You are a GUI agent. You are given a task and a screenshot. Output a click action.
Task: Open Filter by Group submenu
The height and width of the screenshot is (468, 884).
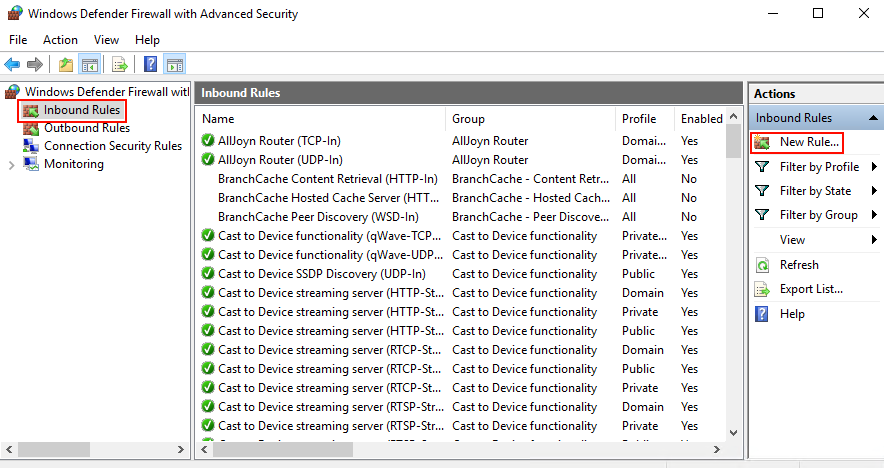pyautogui.click(x=818, y=215)
